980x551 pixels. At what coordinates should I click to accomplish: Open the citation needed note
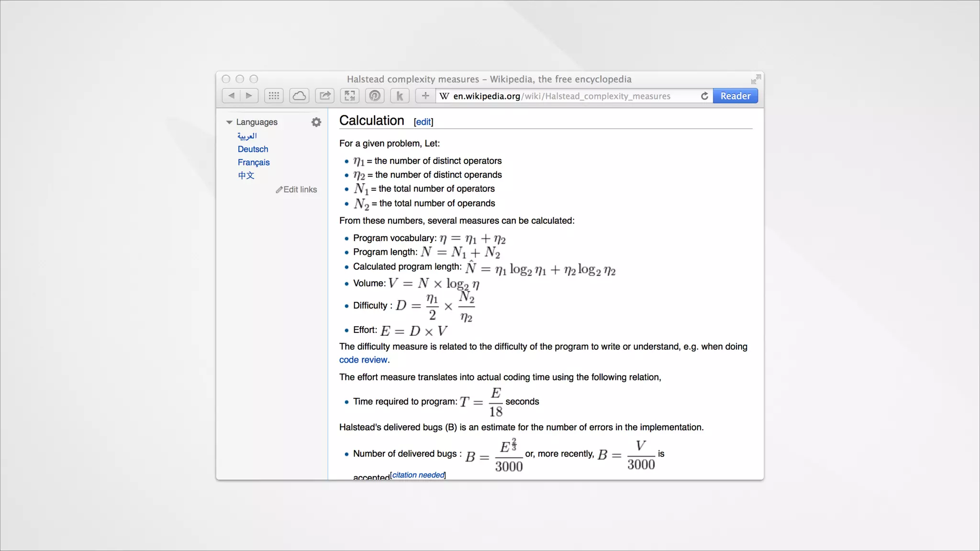pos(418,475)
